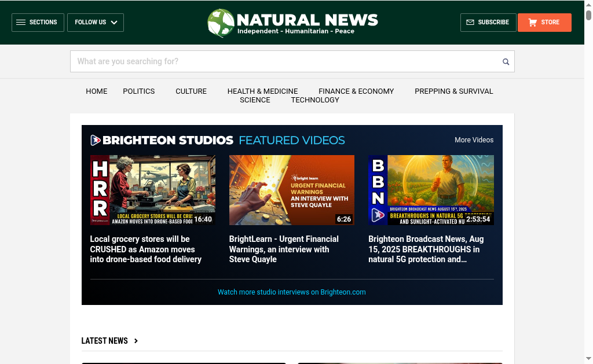Click the Natural News globe logo
The image size is (593, 364).
point(221,23)
